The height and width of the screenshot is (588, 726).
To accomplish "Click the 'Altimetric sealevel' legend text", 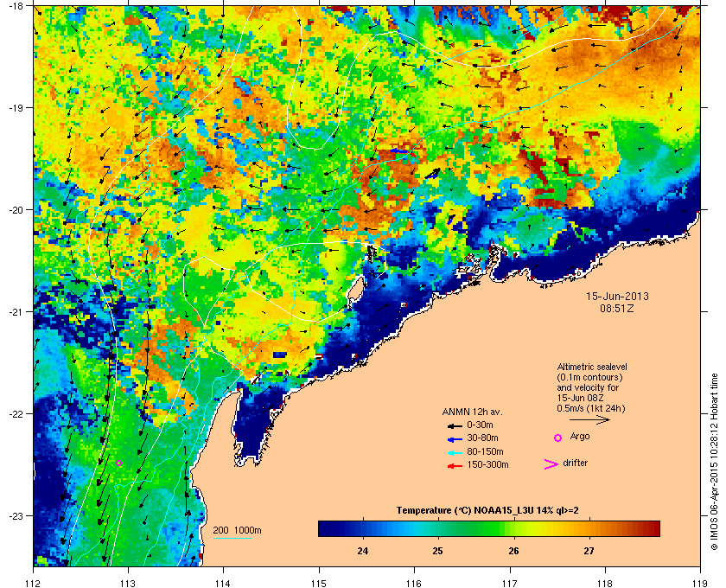I will [592, 367].
